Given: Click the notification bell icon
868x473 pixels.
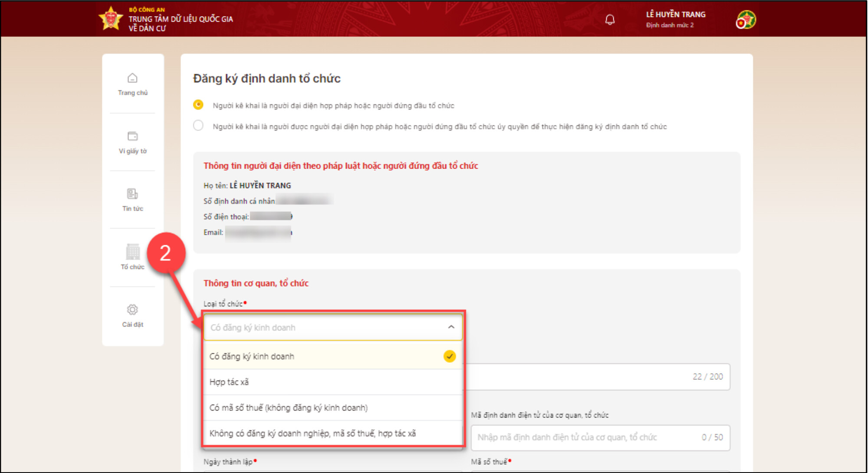Looking at the screenshot, I should [610, 20].
